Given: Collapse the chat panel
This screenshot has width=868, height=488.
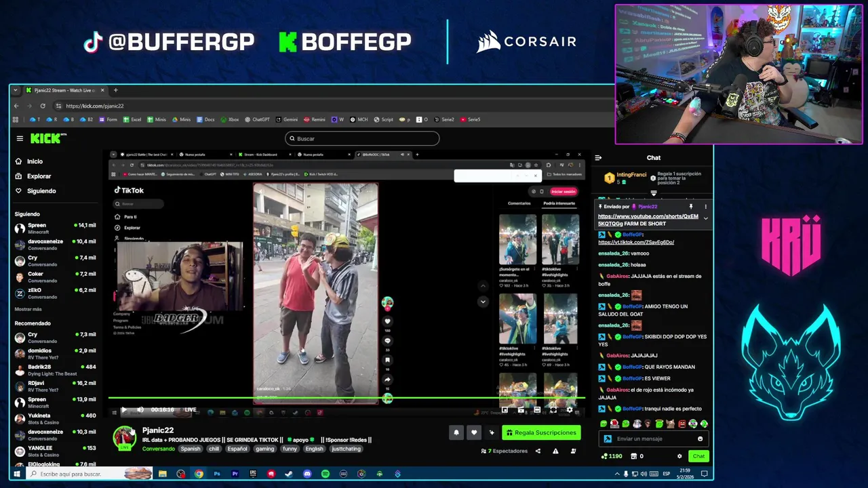Looking at the screenshot, I should (x=598, y=158).
